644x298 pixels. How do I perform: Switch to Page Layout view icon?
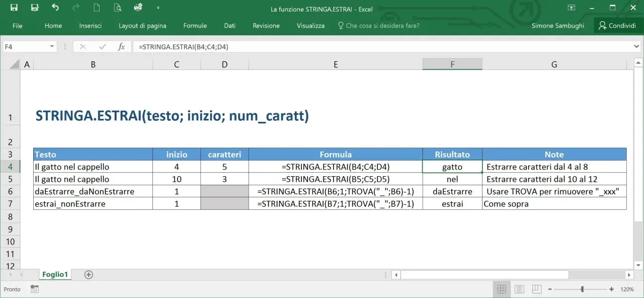[519, 289]
